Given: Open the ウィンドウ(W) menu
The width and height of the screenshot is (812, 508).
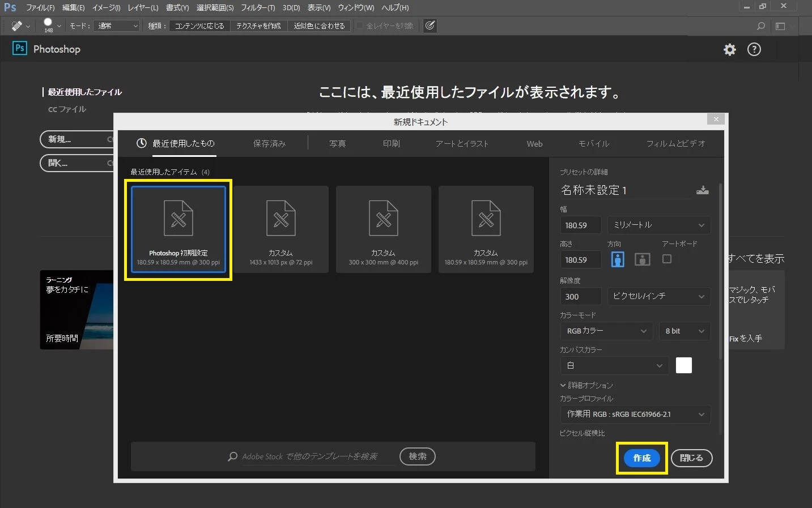Looking at the screenshot, I should 356,7.
